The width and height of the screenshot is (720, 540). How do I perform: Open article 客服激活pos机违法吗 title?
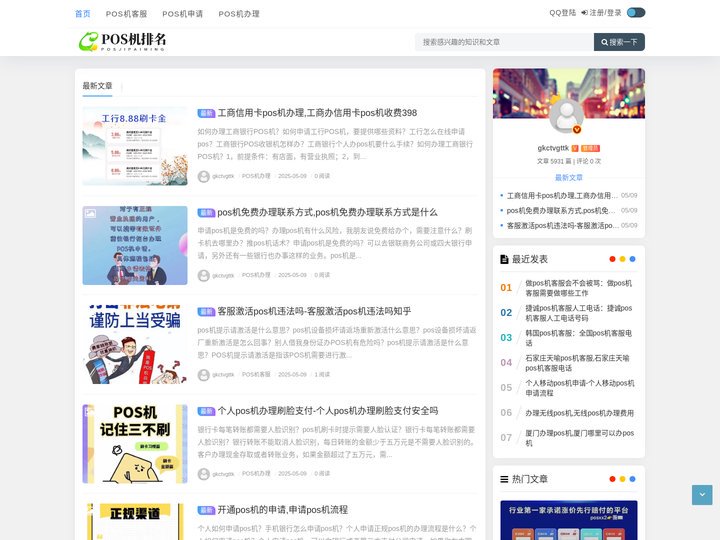click(x=314, y=311)
